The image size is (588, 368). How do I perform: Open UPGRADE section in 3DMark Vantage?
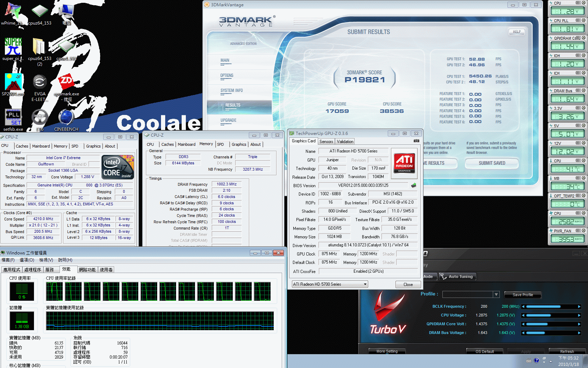tap(229, 120)
